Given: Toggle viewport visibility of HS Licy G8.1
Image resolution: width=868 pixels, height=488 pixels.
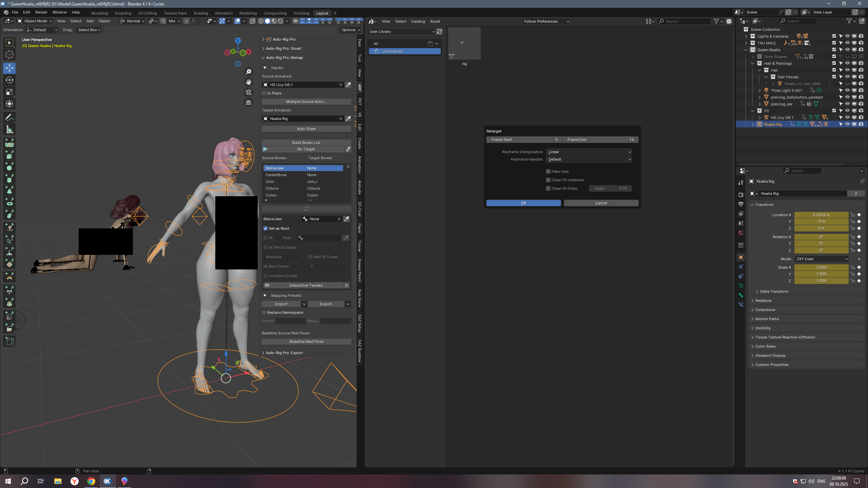Looking at the screenshot, I should point(847,118).
